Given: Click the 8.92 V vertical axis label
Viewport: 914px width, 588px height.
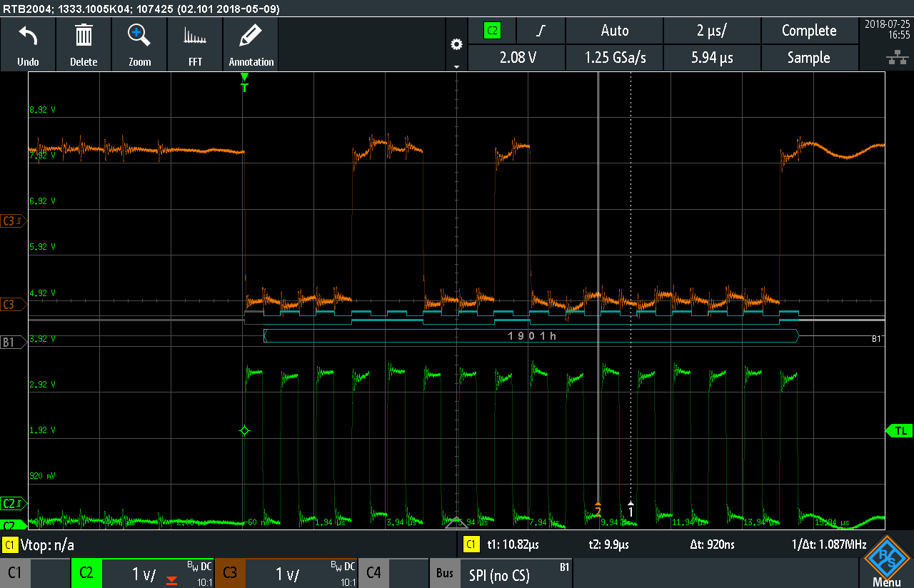Looking at the screenshot, I should coord(42,110).
